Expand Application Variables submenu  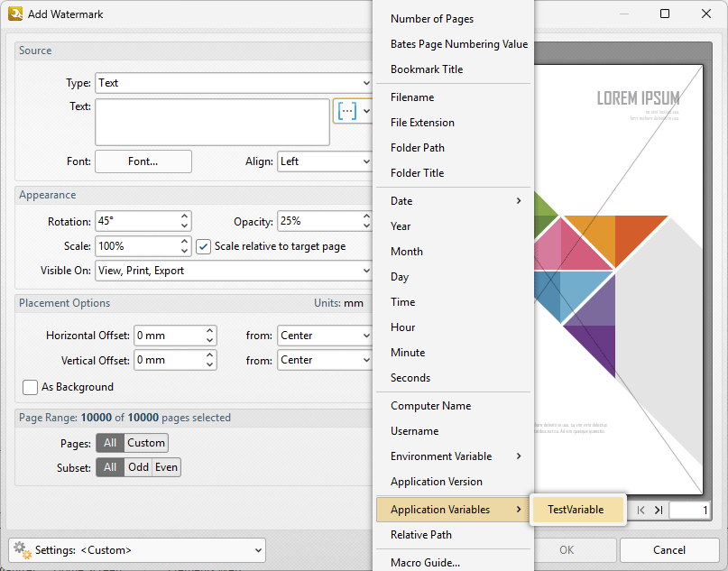[x=453, y=510]
